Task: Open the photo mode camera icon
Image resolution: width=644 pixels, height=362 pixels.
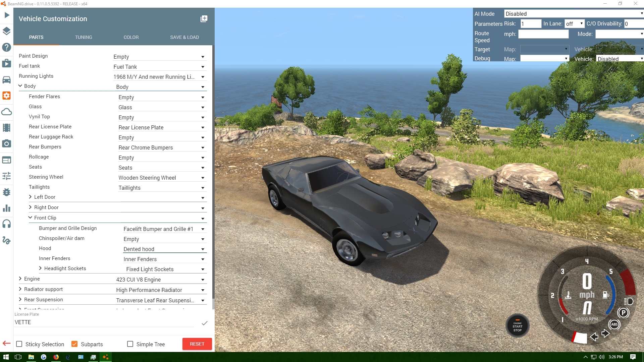Action: pos(7,144)
